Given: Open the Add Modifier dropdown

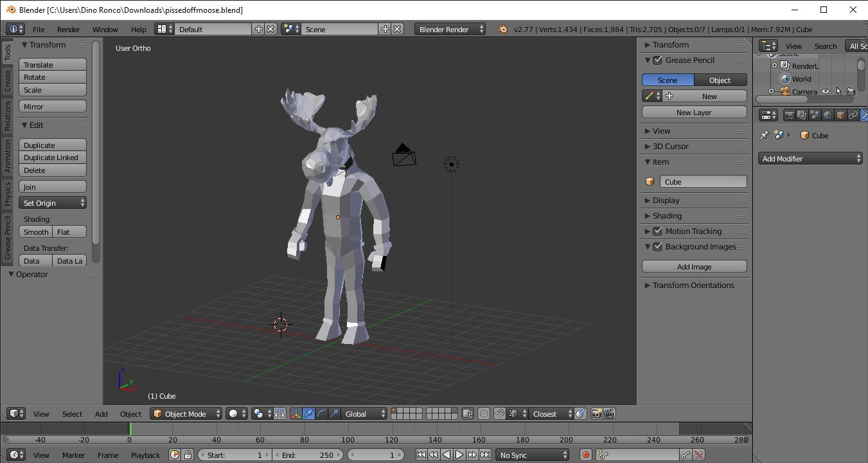Looking at the screenshot, I should pyautogui.click(x=810, y=158).
